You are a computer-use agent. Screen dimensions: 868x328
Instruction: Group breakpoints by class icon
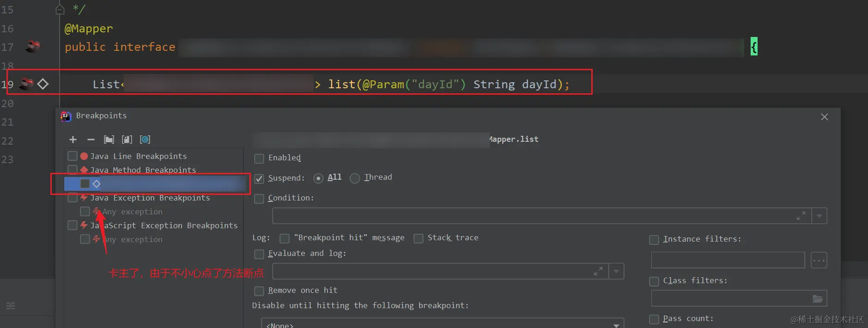(x=145, y=140)
